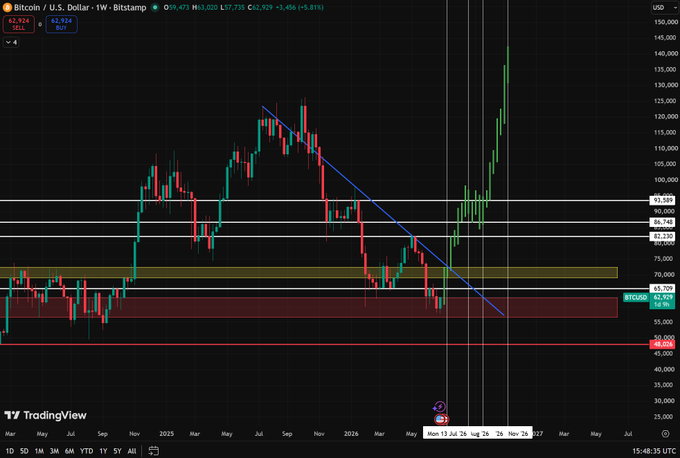Select the 6M time range
Image resolution: width=680 pixels, height=458 pixels.
click(x=69, y=451)
